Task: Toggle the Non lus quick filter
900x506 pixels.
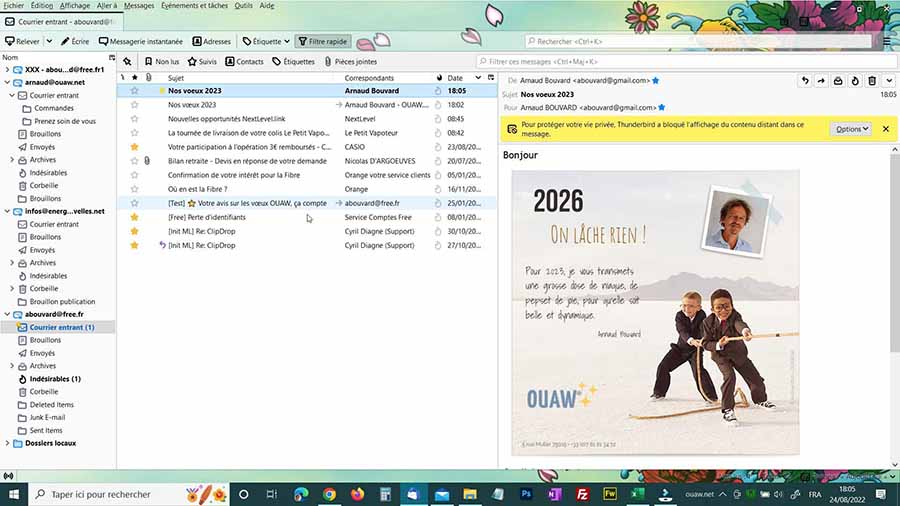Action: pyautogui.click(x=160, y=62)
